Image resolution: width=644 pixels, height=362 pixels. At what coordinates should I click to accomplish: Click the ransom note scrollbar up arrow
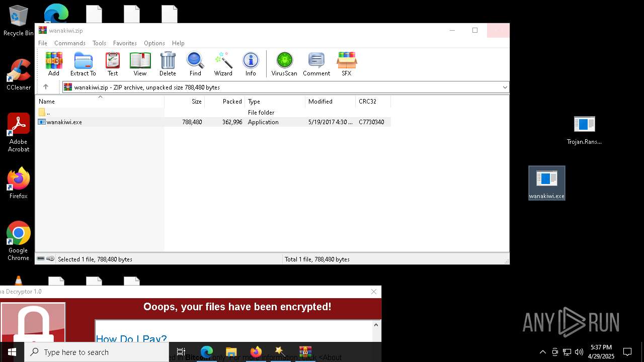pyautogui.click(x=376, y=325)
